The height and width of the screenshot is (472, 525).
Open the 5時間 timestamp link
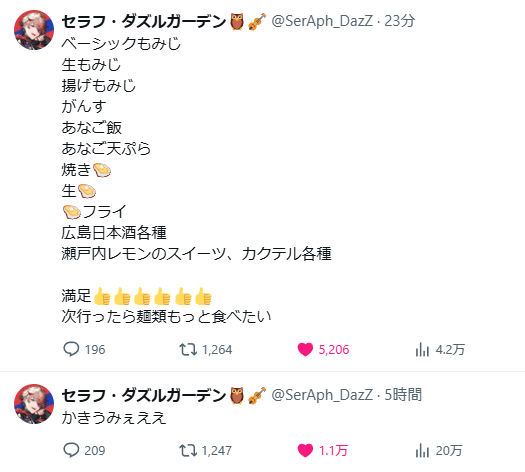403,395
